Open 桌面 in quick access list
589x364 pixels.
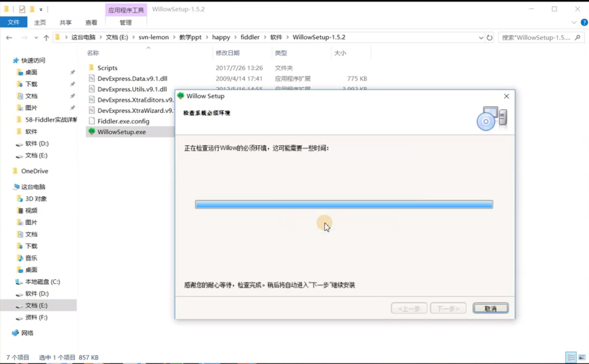point(31,72)
